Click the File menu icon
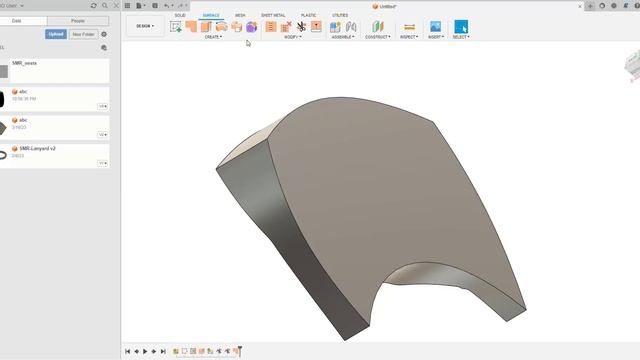The image size is (640, 360). [x=140, y=6]
